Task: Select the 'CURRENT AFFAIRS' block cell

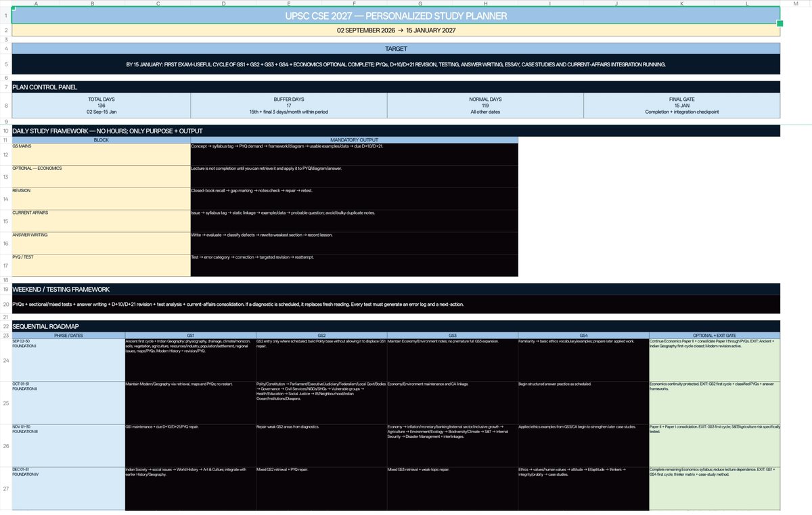Action: (x=101, y=221)
